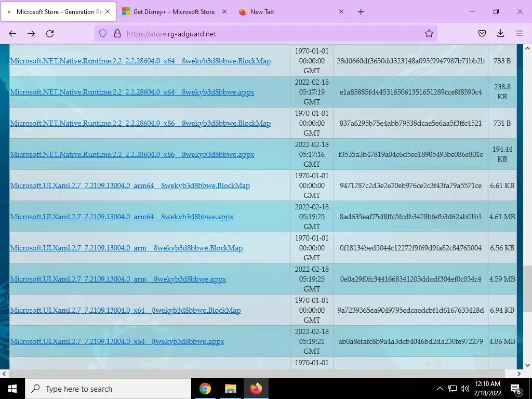The image size is (532, 399).
Task: Go forward to the next page
Action: 31,34
